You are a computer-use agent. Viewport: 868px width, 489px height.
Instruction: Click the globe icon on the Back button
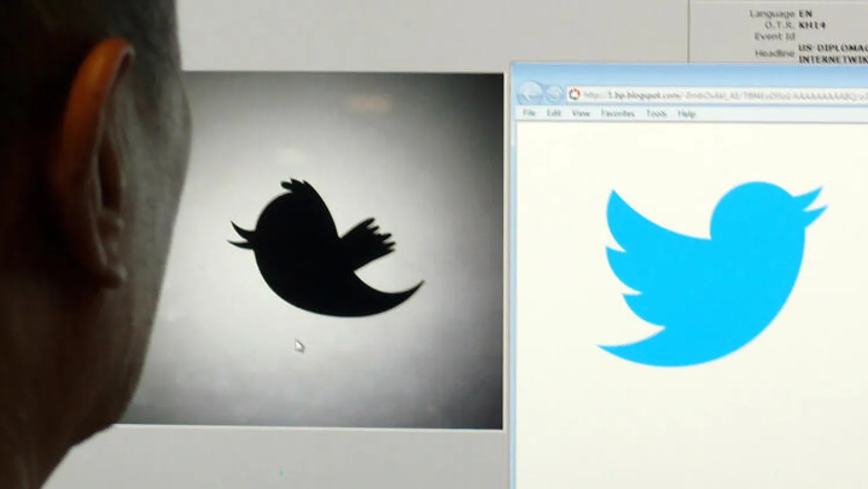click(528, 91)
